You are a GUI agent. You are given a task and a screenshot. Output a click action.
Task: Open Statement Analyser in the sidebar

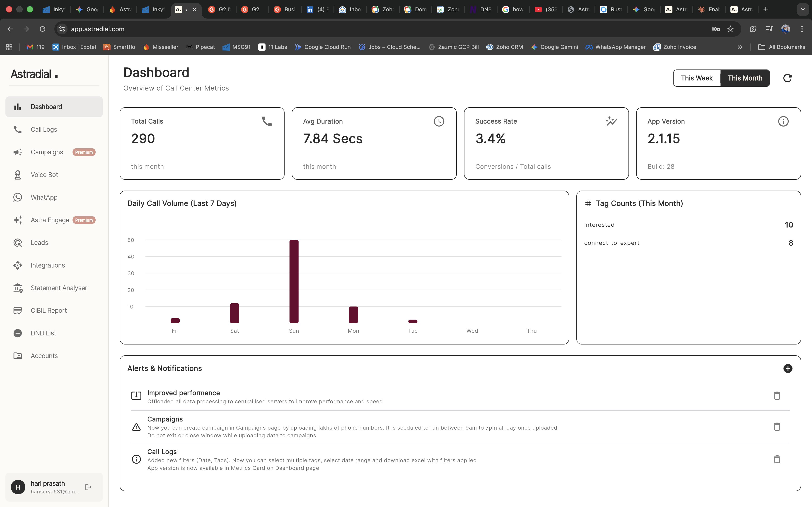[59, 288]
